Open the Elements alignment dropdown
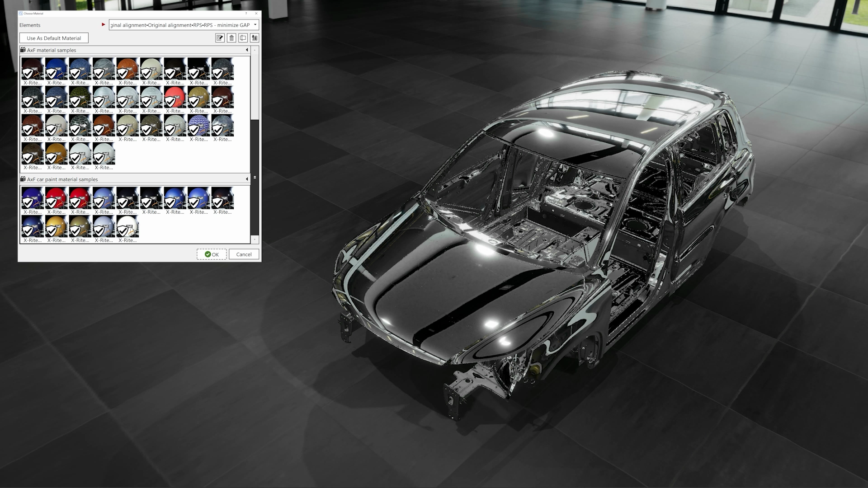Viewport: 868px width, 488px height. coord(255,25)
